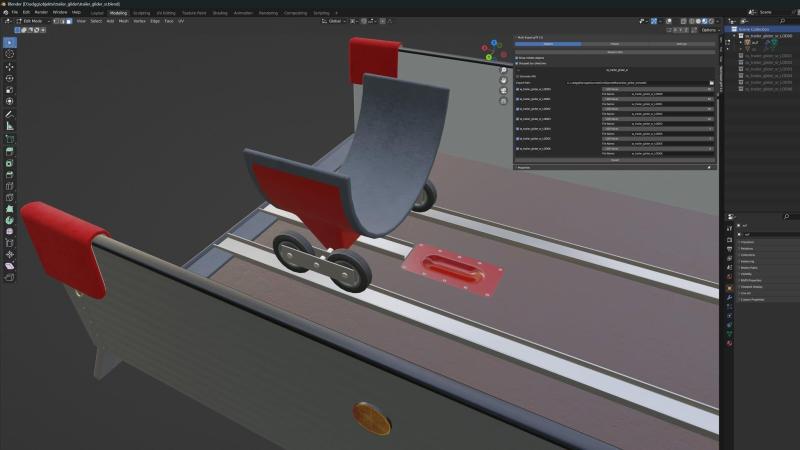This screenshot has width=800, height=450.
Task: Activate the Move tool
Action: coord(10,67)
